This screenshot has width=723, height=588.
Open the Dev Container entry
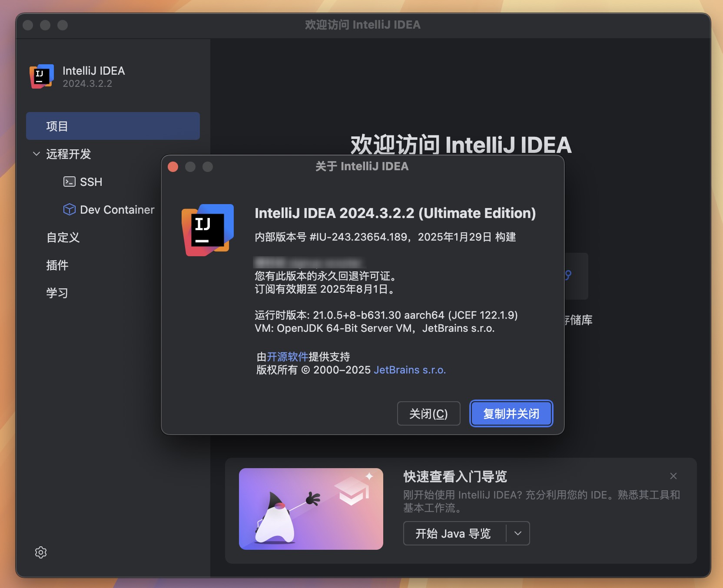(x=117, y=209)
